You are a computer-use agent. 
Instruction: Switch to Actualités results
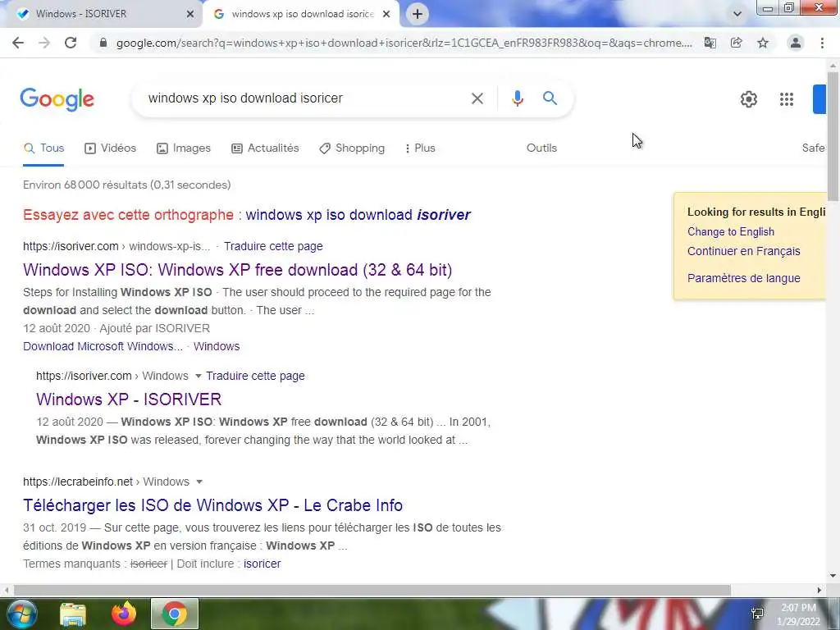click(265, 148)
